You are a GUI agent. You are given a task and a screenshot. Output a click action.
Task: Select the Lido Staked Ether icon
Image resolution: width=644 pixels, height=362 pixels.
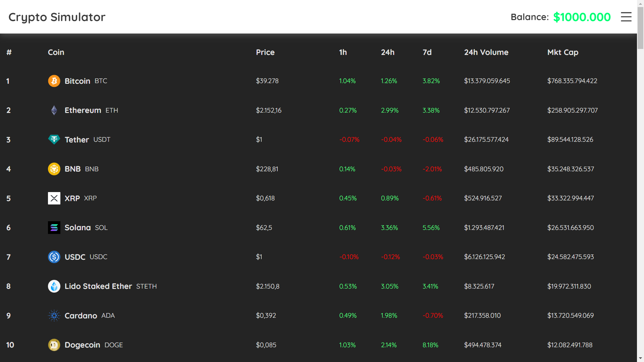(x=54, y=286)
